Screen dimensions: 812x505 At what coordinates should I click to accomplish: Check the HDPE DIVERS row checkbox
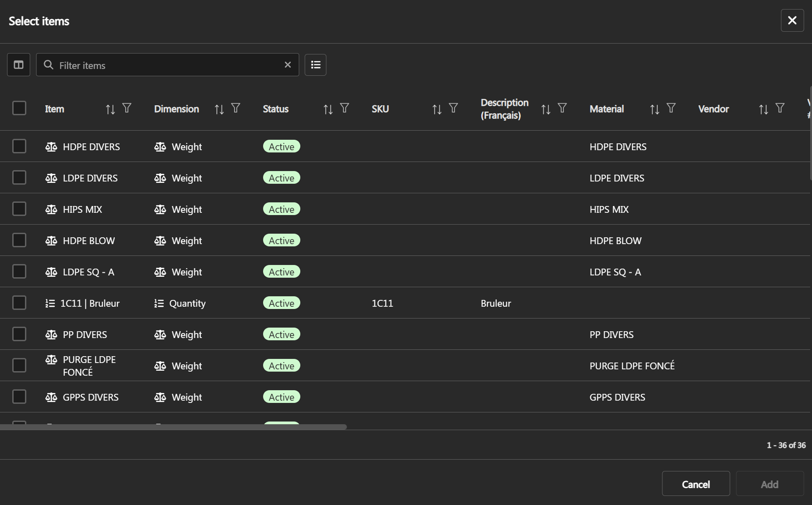(19, 147)
